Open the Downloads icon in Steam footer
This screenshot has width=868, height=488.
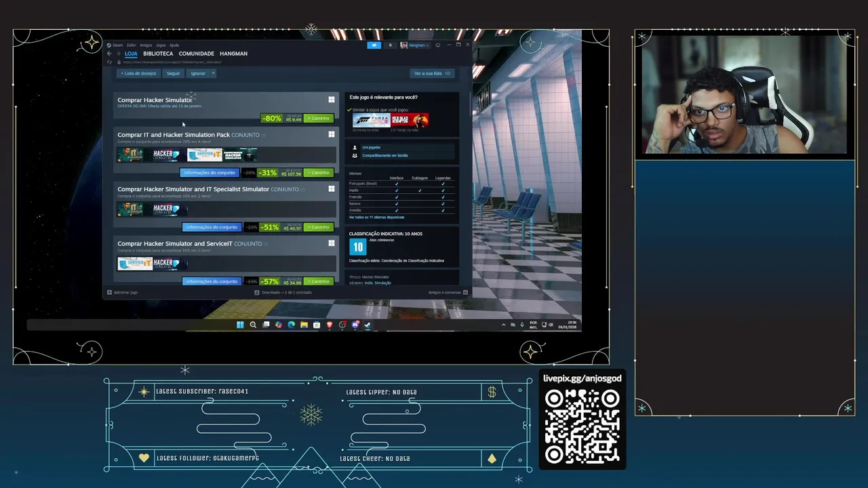pos(257,292)
